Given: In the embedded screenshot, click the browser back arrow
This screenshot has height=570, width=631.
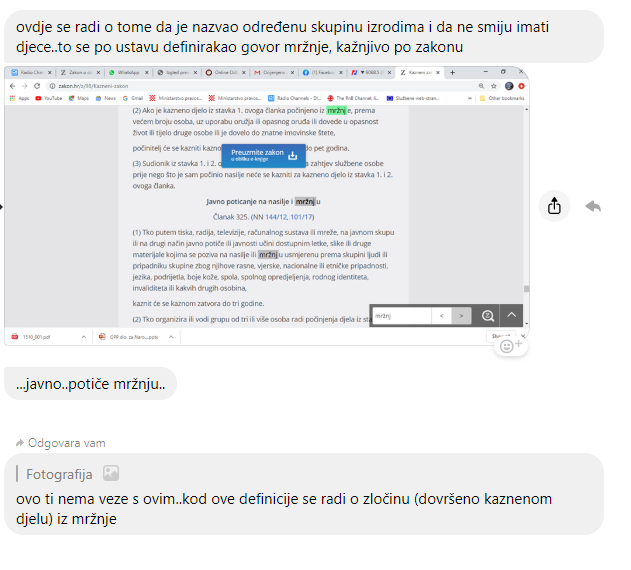Looking at the screenshot, I should (12, 86).
